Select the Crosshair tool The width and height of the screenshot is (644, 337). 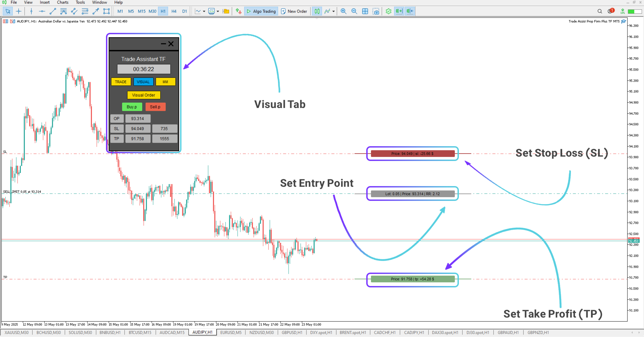19,11
